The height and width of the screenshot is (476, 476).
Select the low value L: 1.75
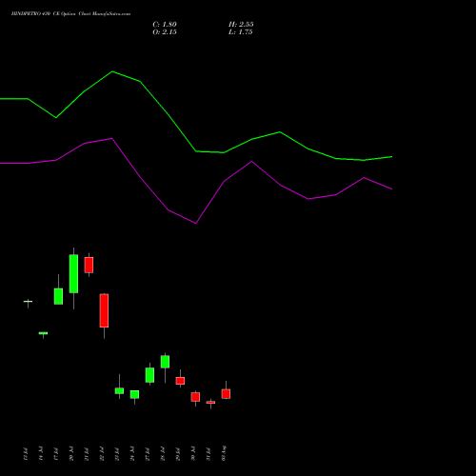(x=241, y=32)
